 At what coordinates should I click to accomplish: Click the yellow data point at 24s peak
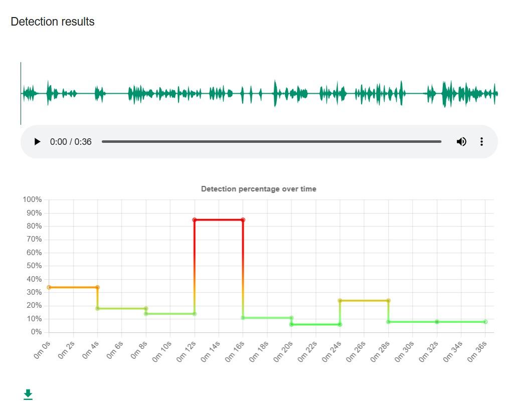[340, 301]
